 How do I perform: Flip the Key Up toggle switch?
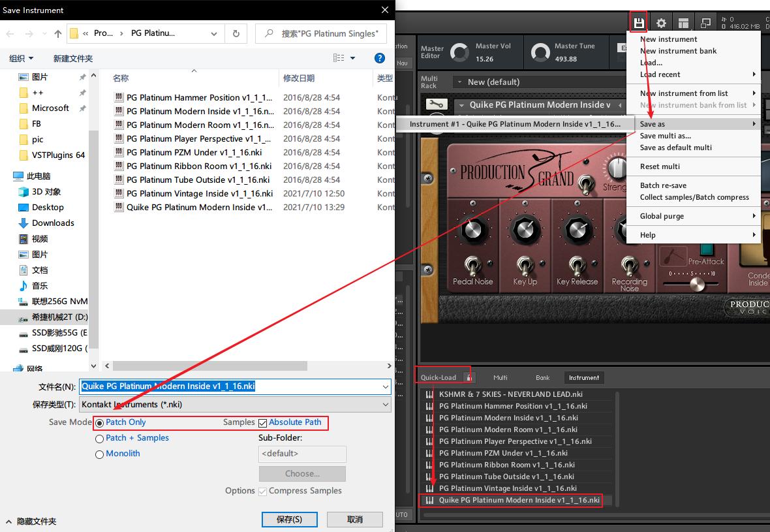(525, 266)
